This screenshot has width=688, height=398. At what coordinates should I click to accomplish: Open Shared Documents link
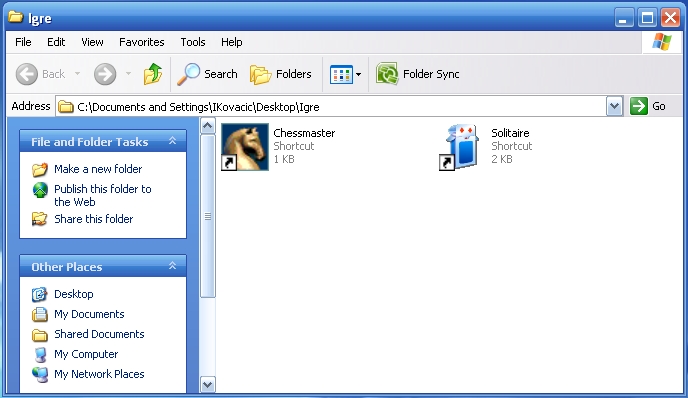pyautogui.click(x=99, y=334)
